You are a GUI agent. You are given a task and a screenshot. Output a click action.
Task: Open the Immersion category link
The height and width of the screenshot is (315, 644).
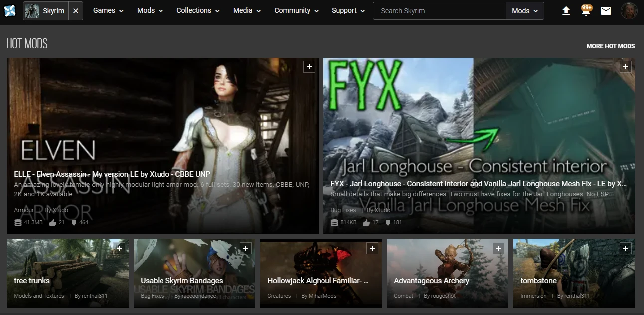[533, 296]
